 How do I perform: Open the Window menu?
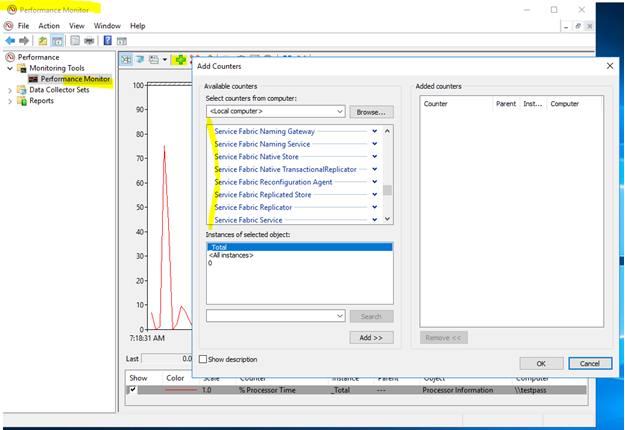click(x=107, y=26)
